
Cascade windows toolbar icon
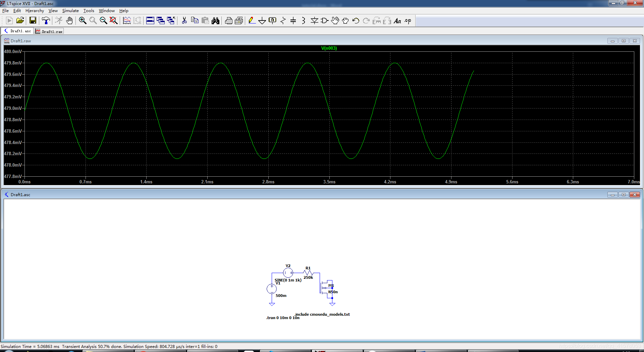(x=161, y=20)
